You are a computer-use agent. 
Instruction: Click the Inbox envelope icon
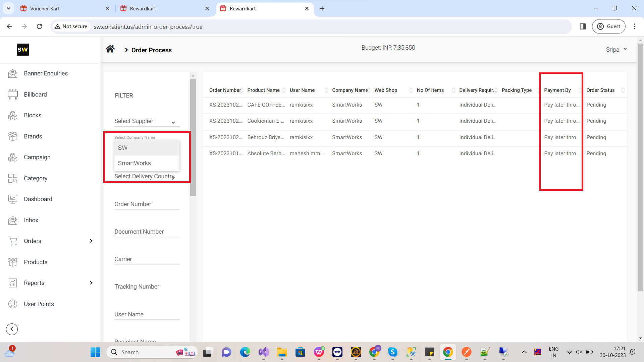click(13, 220)
